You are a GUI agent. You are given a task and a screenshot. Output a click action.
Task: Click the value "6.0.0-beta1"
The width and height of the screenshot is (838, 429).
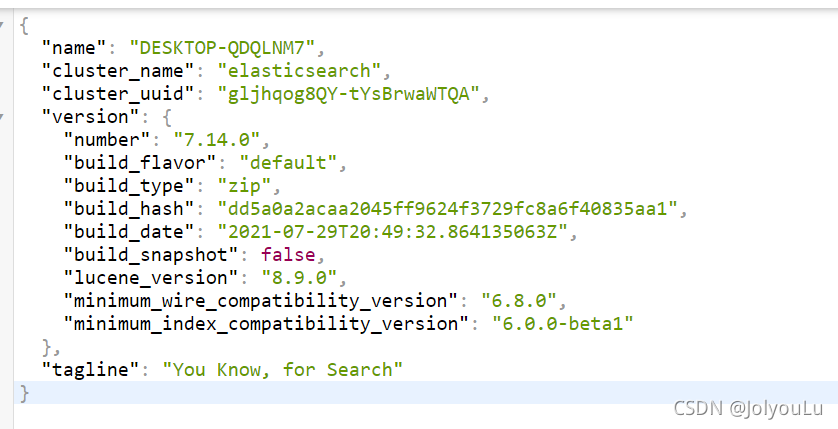point(563,324)
